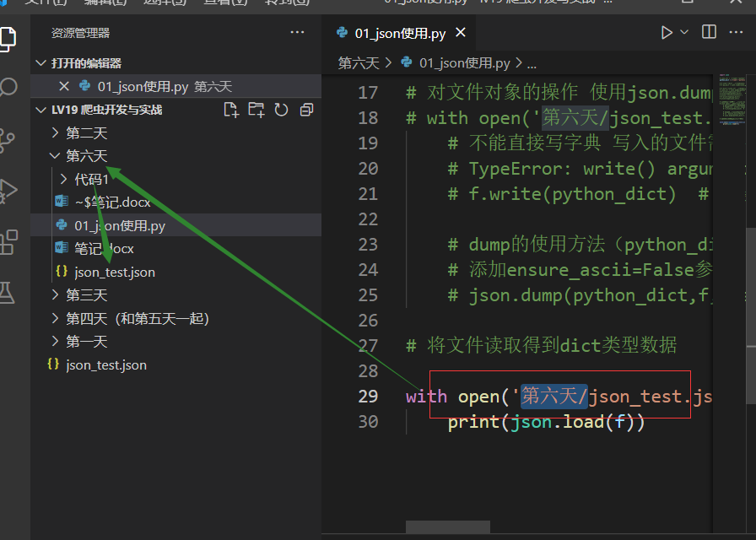Open ~$笔记.docx in the file tree

pyautogui.click(x=176, y=202)
